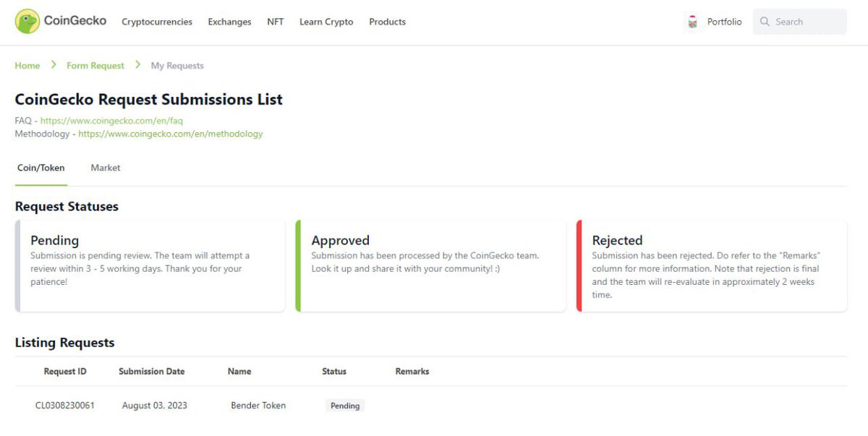This screenshot has height=436, width=868.
Task: Open the methodology URL link
Action: click(x=171, y=134)
